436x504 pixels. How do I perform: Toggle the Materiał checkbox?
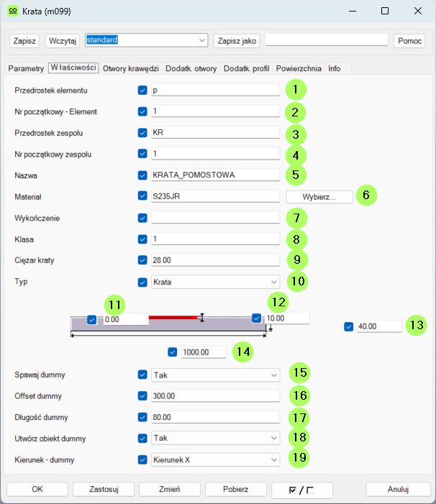142,196
